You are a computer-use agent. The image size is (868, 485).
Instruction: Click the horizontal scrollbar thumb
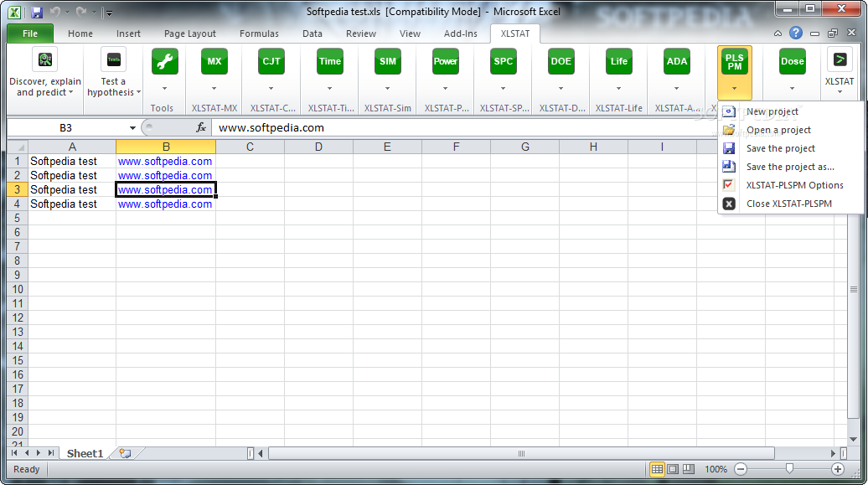pyautogui.click(x=521, y=453)
